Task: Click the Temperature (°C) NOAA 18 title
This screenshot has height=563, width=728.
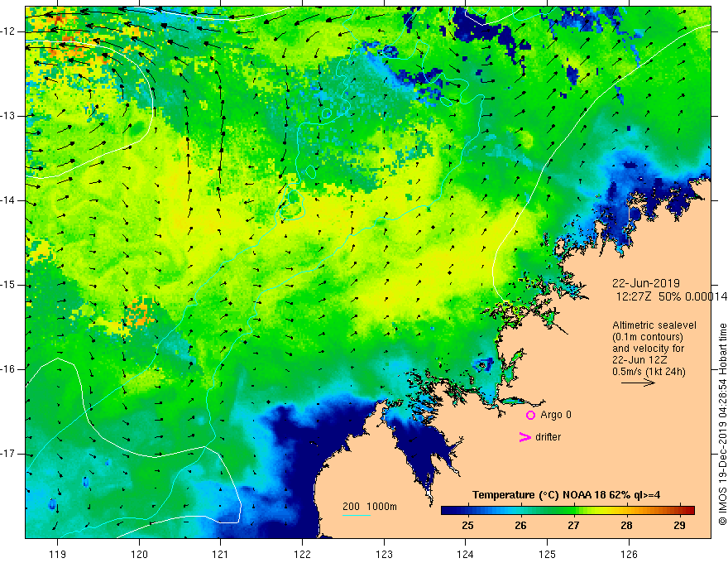Action: pos(566,495)
